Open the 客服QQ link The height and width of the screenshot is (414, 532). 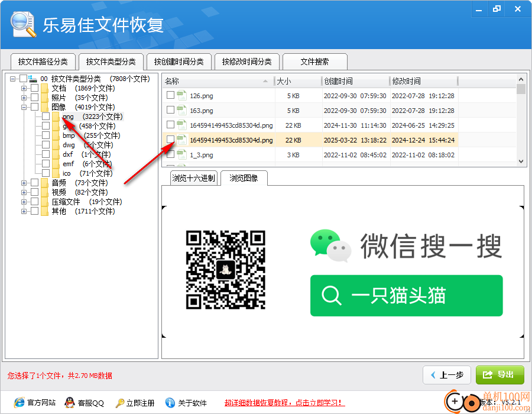point(90,403)
